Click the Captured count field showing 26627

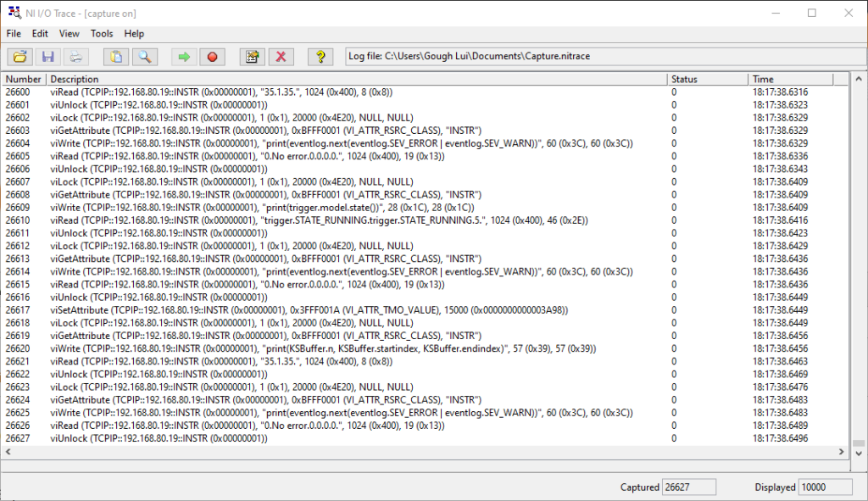point(689,487)
